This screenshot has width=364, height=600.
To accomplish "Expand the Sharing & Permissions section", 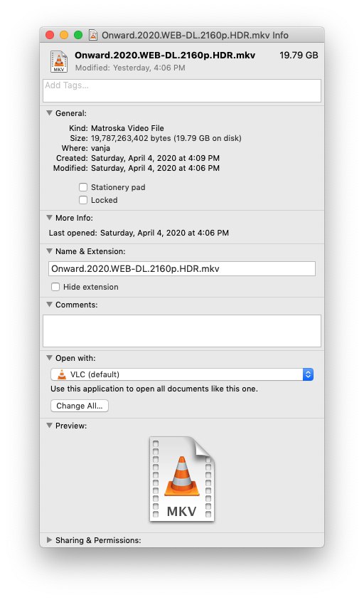I will [49, 540].
